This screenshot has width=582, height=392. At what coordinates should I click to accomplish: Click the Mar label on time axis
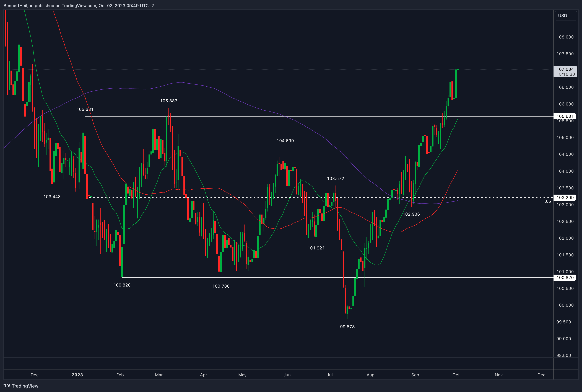(x=159, y=375)
